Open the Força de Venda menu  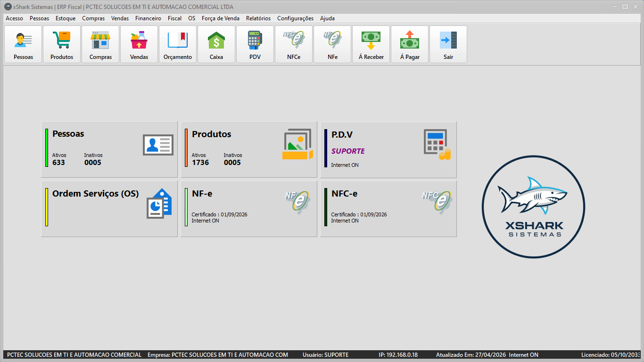click(x=220, y=18)
